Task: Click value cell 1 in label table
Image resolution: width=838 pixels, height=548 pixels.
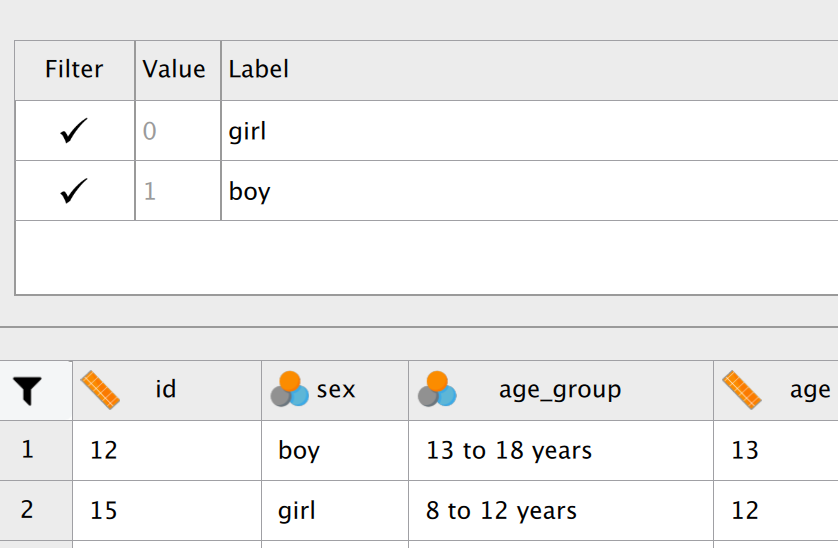Action: [177, 191]
